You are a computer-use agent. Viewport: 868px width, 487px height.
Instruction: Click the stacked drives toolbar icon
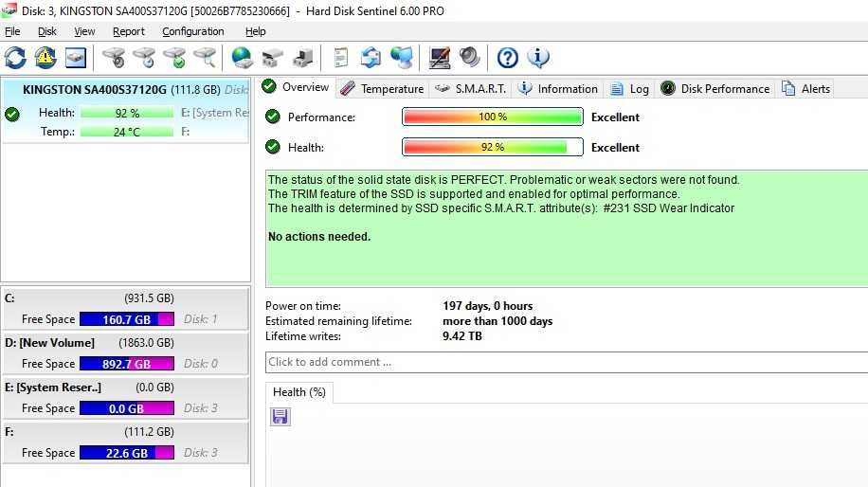pos(272,58)
